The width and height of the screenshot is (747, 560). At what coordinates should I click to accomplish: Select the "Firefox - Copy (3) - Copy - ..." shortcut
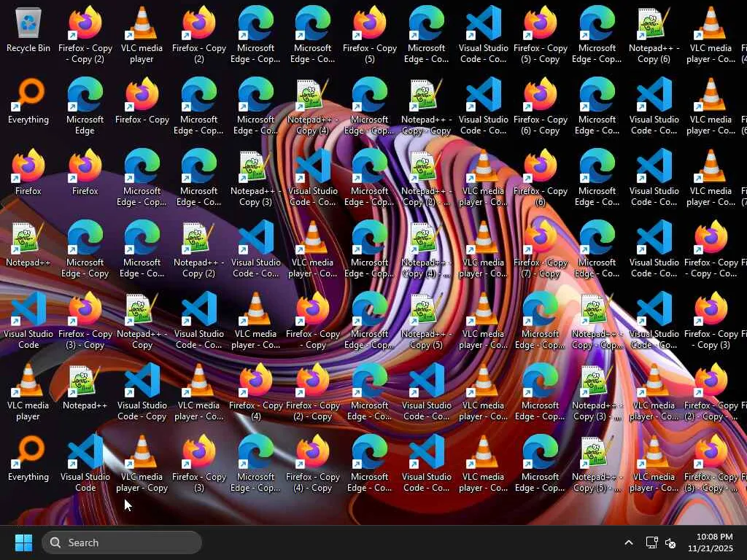tap(711, 464)
